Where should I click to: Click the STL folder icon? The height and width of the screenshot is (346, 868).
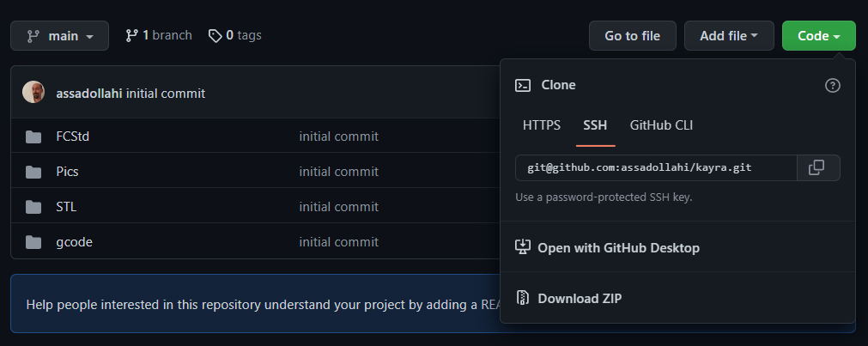(33, 207)
